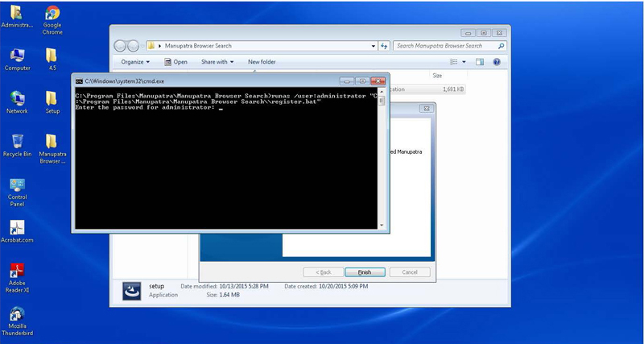Click the setup application icon in details pane
The width and height of the screenshot is (644, 344).
coord(132,291)
